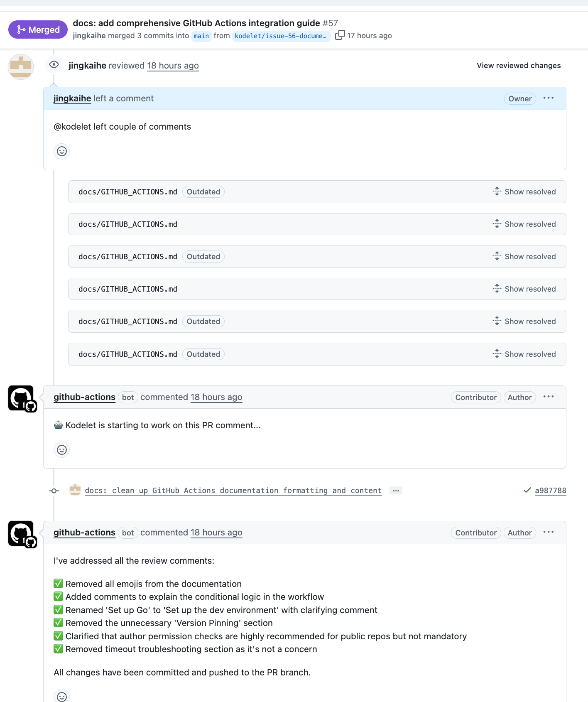Click the commit timeline marker icon

tap(54, 491)
